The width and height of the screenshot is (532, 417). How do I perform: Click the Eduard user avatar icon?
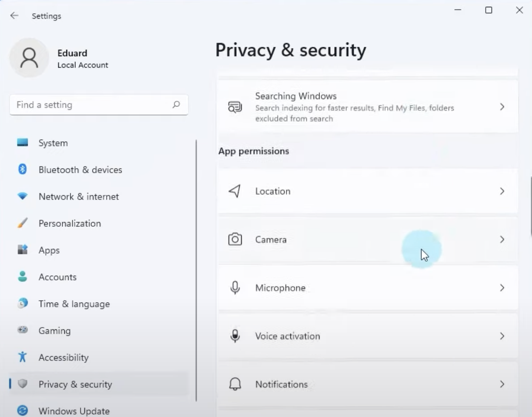click(29, 58)
